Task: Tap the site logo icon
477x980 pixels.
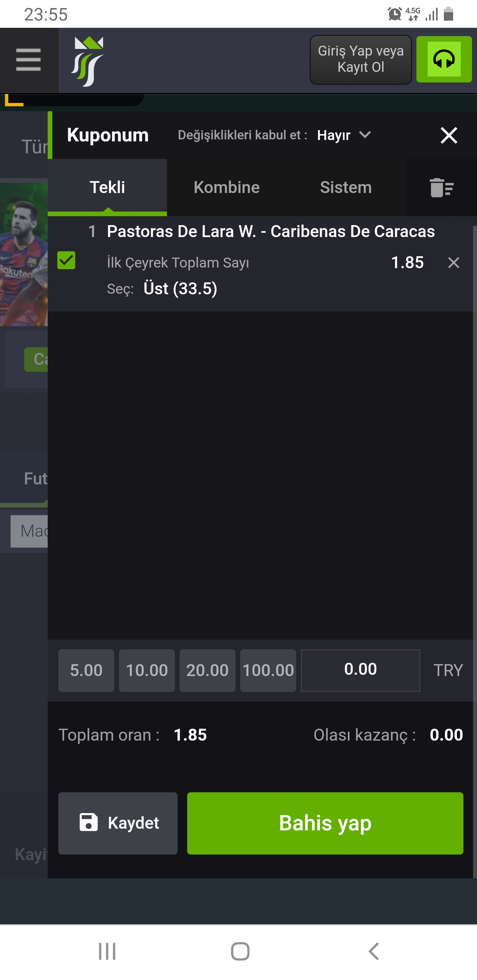Action: [87, 61]
